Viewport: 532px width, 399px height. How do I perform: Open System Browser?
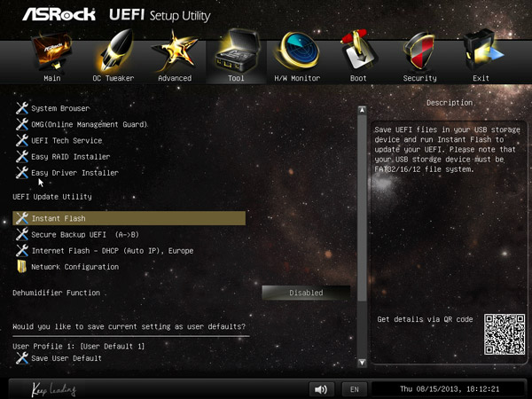[x=60, y=108]
